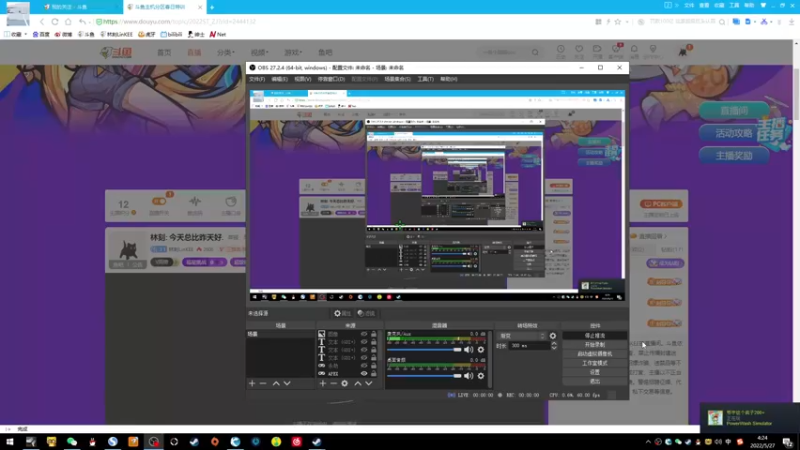The image size is (800, 450).
Task: Open OBS 编辑(E) menu
Action: 280,79
